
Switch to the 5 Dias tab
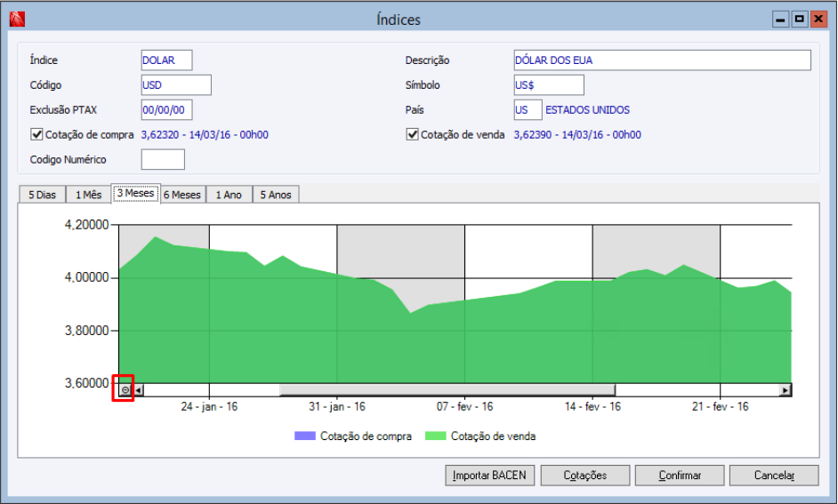pyautogui.click(x=42, y=195)
